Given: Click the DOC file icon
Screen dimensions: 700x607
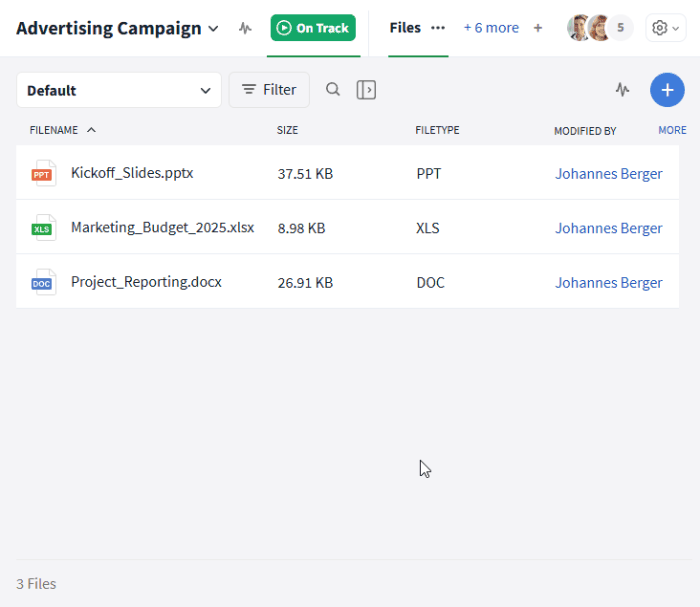Looking at the screenshot, I should tap(43, 282).
